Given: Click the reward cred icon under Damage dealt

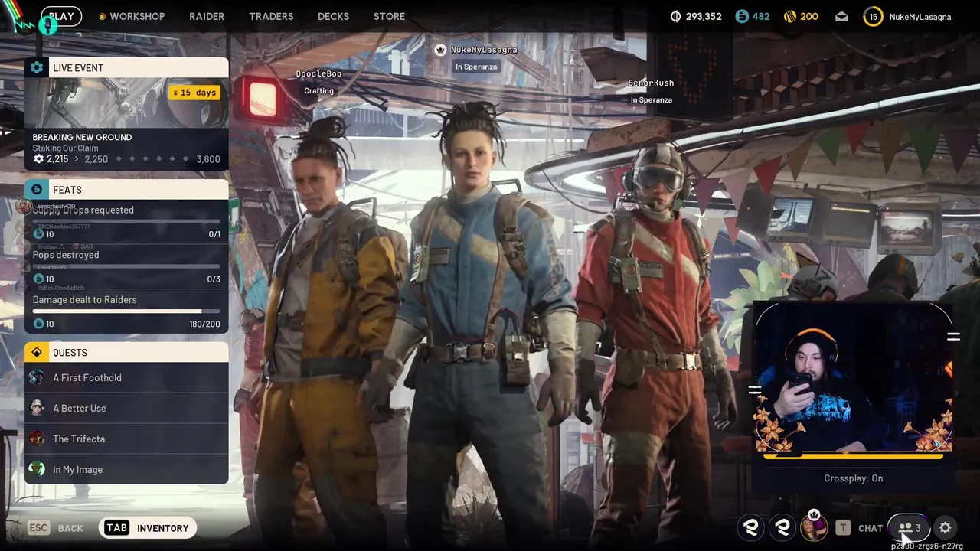Looking at the screenshot, I should 38,324.
